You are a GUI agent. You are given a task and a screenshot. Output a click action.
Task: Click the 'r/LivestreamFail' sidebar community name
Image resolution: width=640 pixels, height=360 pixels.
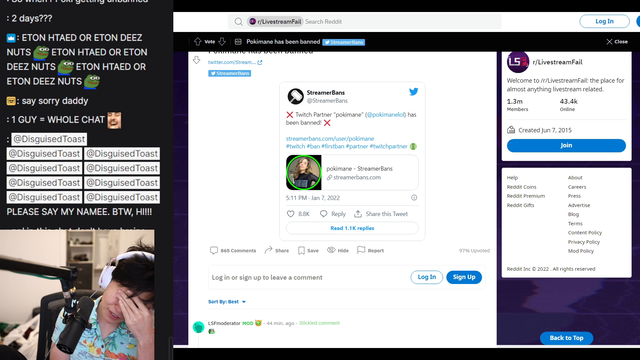[x=557, y=62]
